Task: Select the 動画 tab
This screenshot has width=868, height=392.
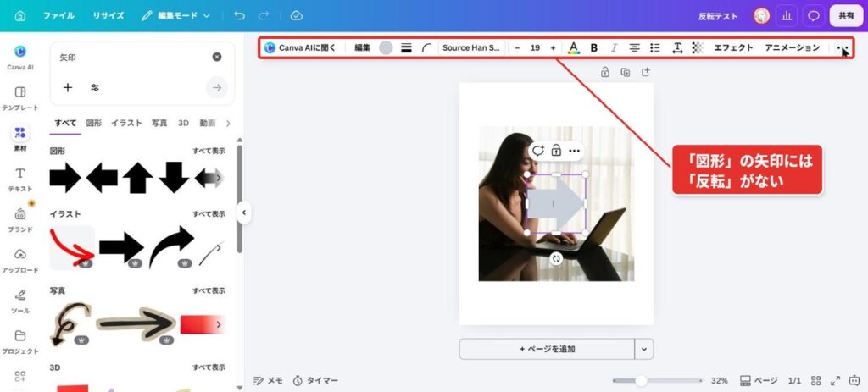Action: coord(207,124)
